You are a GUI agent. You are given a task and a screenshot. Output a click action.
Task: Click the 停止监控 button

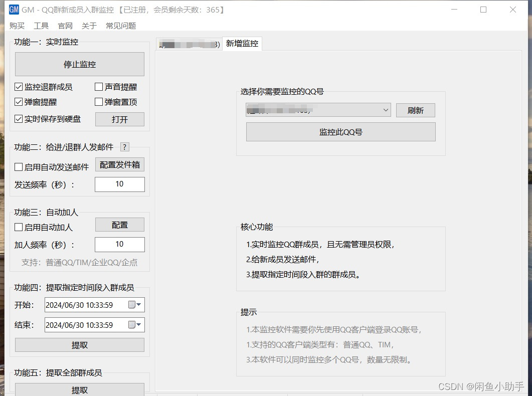(x=80, y=64)
